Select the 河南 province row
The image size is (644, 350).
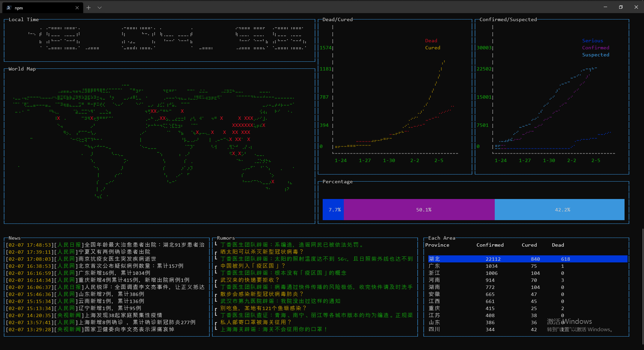coord(528,280)
